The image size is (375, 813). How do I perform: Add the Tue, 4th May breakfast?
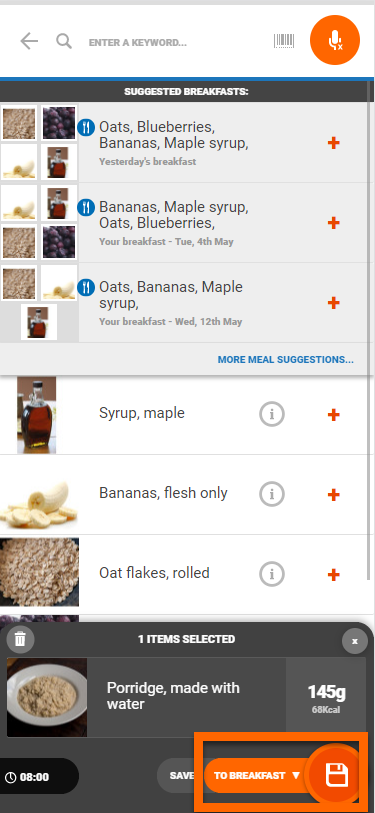pyautogui.click(x=334, y=223)
